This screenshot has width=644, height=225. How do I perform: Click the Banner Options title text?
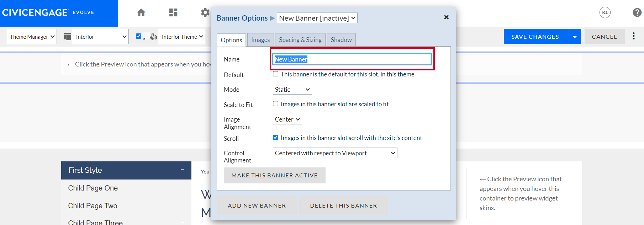[242, 18]
